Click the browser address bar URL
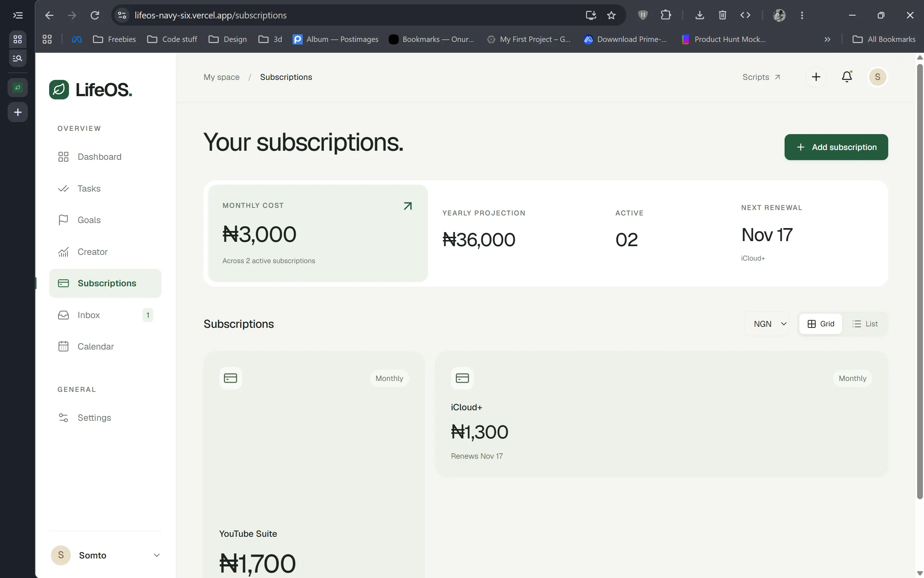The width and height of the screenshot is (924, 578). tap(211, 15)
